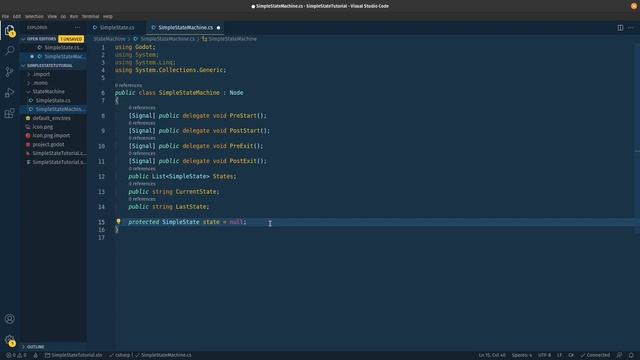Open the Explorer view in activity bar

9,31
